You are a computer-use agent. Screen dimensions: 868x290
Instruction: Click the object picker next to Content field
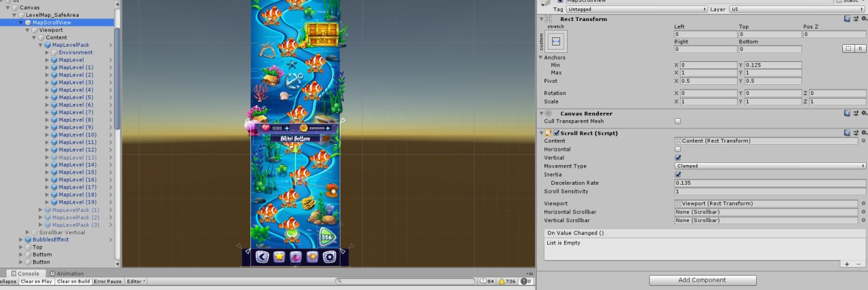pos(863,141)
